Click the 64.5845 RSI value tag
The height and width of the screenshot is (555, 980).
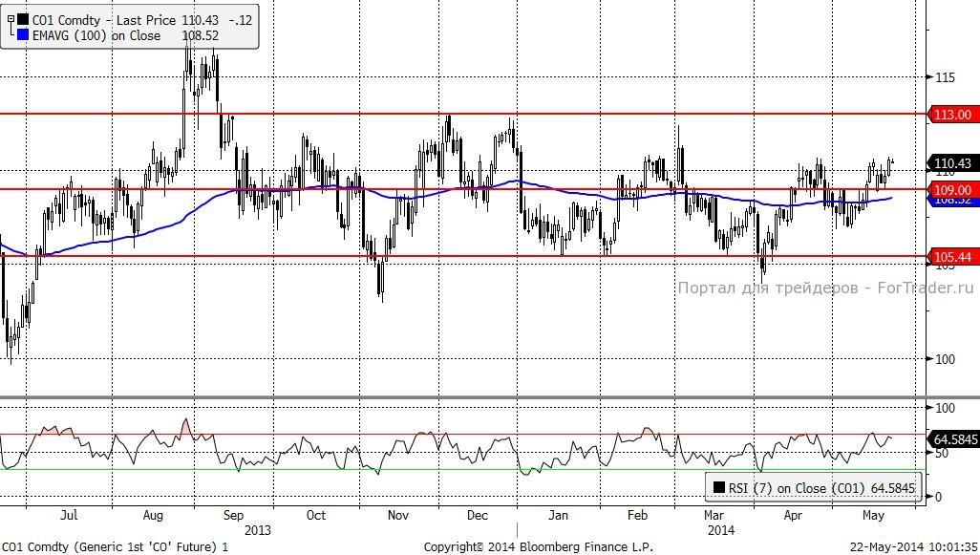[952, 439]
